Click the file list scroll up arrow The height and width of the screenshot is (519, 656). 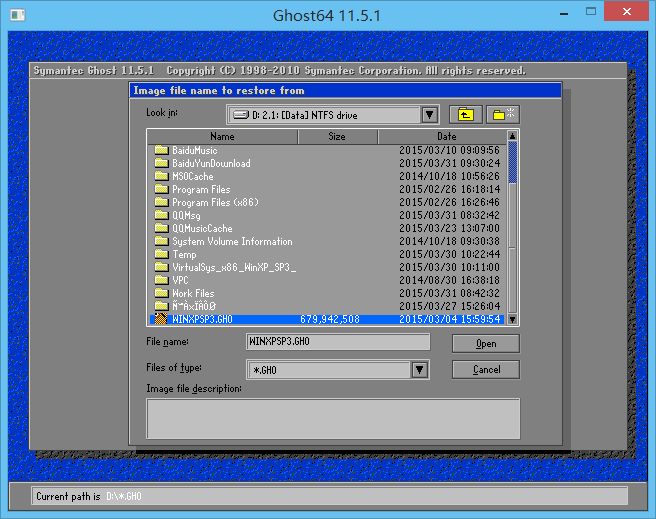513,136
